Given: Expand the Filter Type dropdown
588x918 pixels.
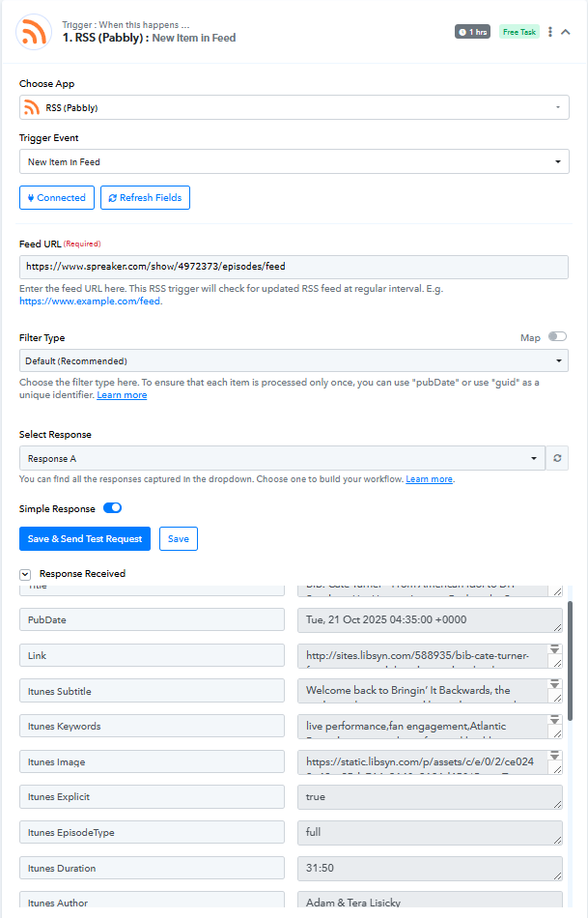Looking at the screenshot, I should tap(294, 361).
